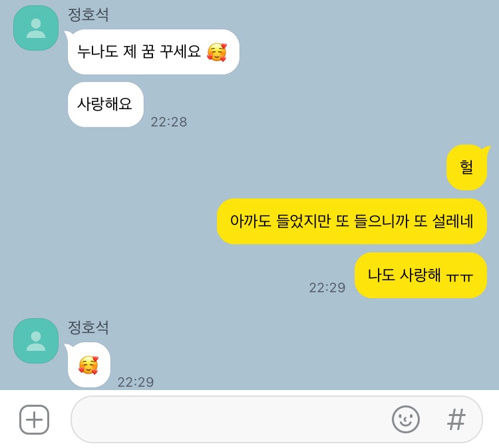499x448 pixels.
Task: Tap the 22:28 timestamp
Action: click(169, 122)
